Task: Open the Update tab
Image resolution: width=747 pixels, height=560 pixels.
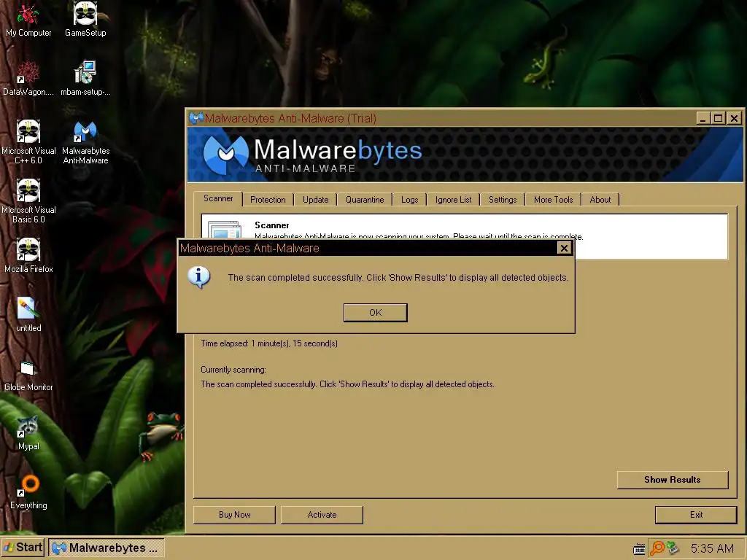Action: [315, 200]
